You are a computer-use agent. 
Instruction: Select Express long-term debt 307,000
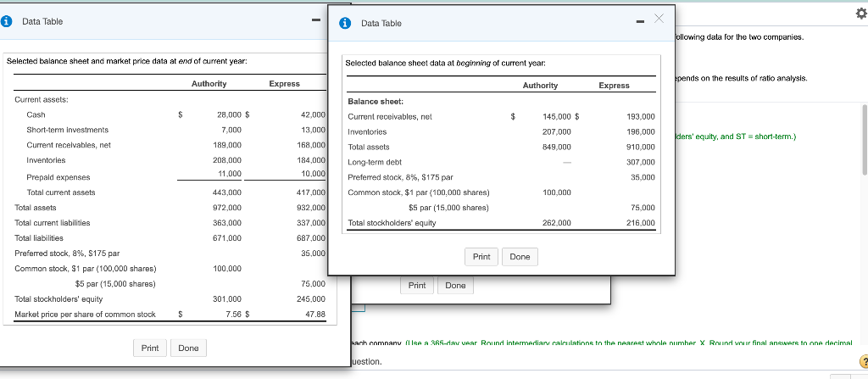coord(641,162)
